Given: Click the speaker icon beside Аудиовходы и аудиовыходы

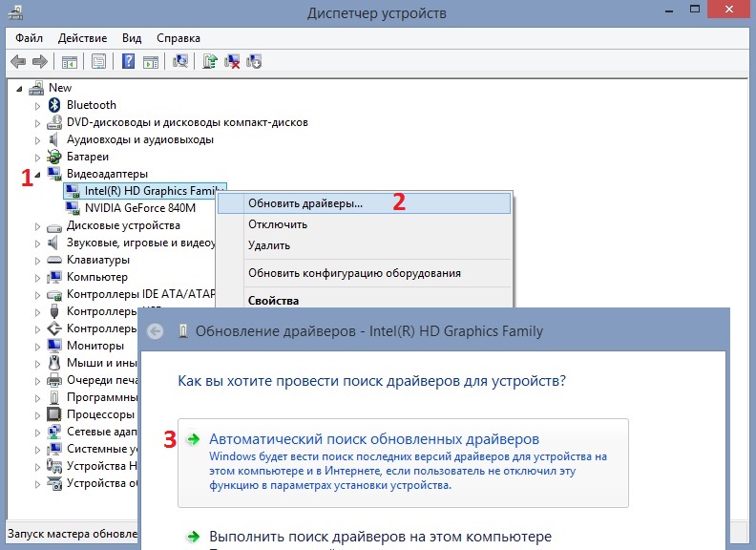Looking at the screenshot, I should (x=53, y=139).
